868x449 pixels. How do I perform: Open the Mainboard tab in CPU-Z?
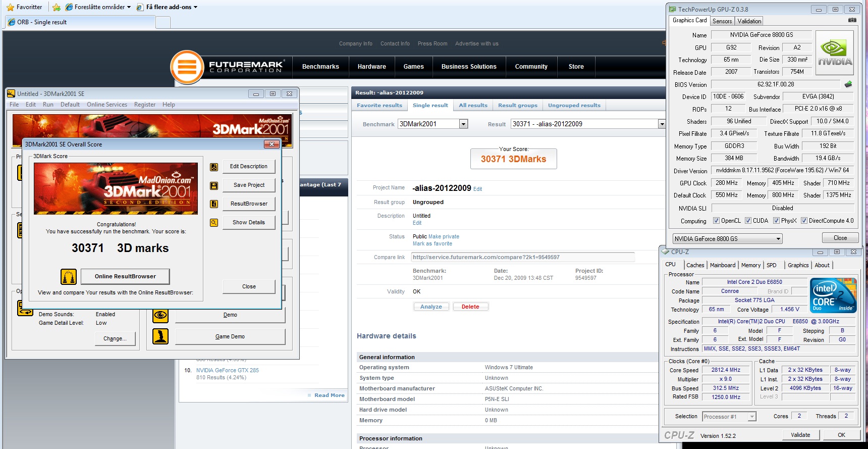(x=723, y=265)
